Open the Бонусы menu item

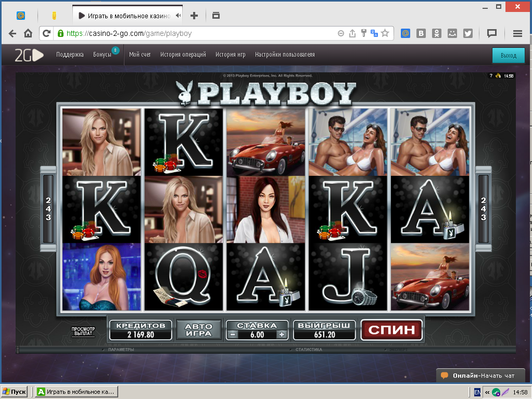(x=102, y=55)
